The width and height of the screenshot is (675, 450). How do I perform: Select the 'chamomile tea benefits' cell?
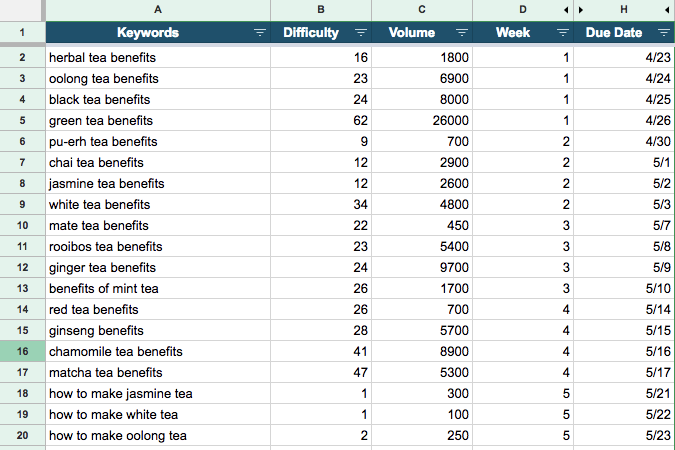point(158,351)
